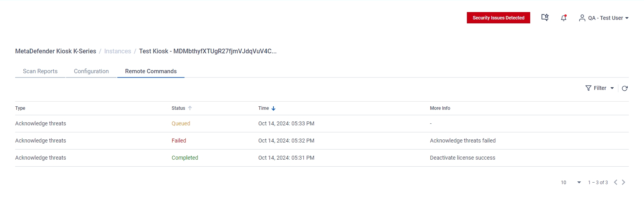Open rows per page dropdown showing 10
Viewport: 644px width, 204px height.
[x=571, y=182]
